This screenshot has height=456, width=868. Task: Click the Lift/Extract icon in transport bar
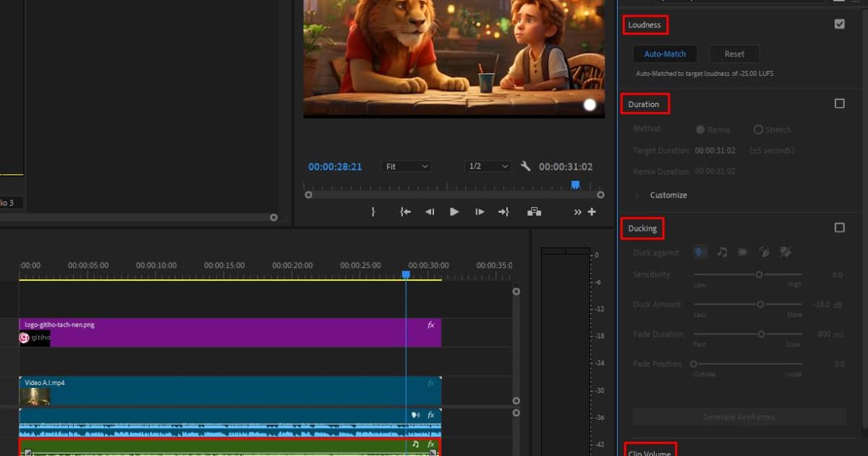coord(534,212)
